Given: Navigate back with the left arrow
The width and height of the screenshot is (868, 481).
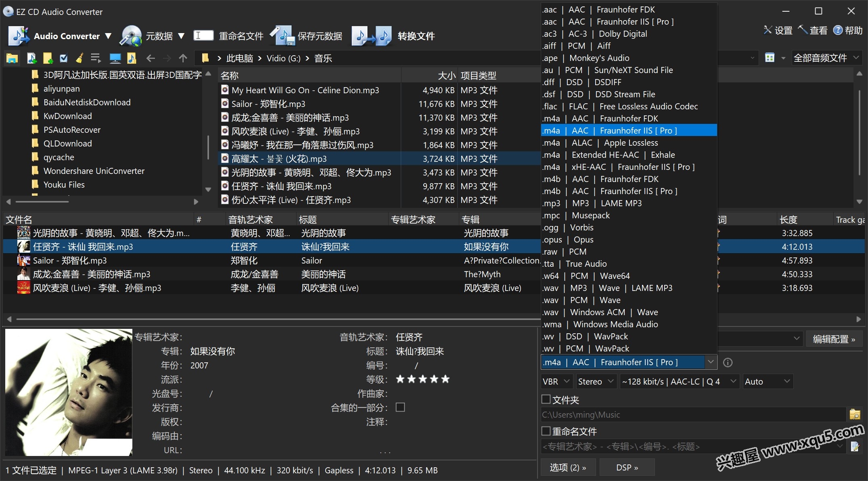Looking at the screenshot, I should click(x=151, y=59).
